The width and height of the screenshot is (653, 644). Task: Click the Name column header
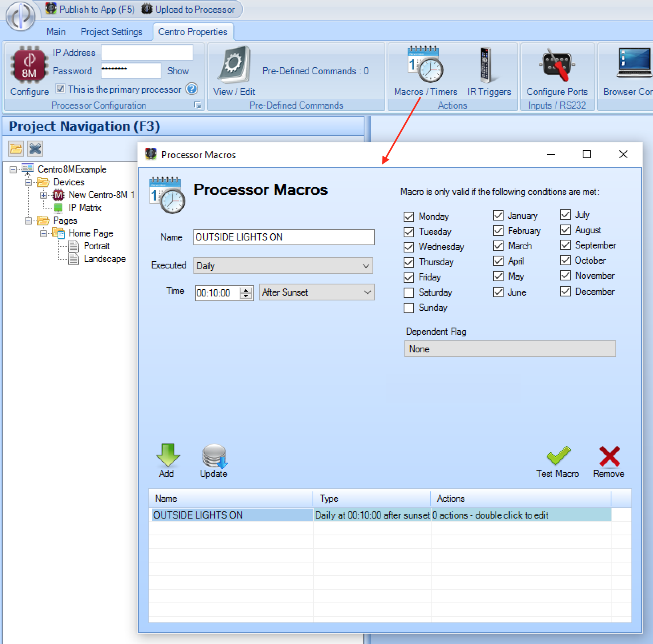tap(231, 499)
